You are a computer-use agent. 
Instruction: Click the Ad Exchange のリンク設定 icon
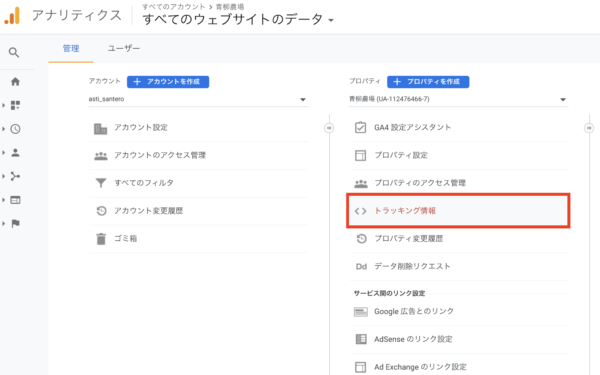click(360, 367)
